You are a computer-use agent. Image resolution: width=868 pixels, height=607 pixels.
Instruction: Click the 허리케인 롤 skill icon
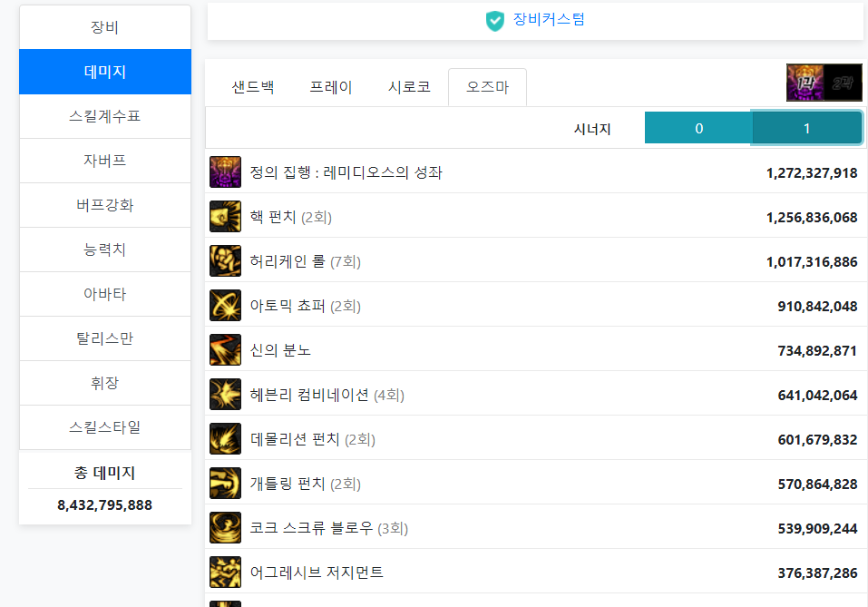point(225,260)
